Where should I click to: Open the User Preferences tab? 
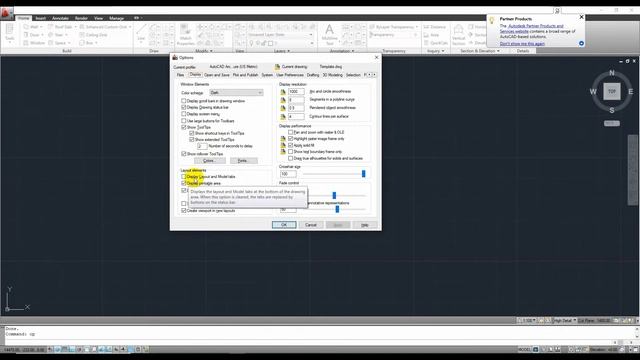point(290,75)
